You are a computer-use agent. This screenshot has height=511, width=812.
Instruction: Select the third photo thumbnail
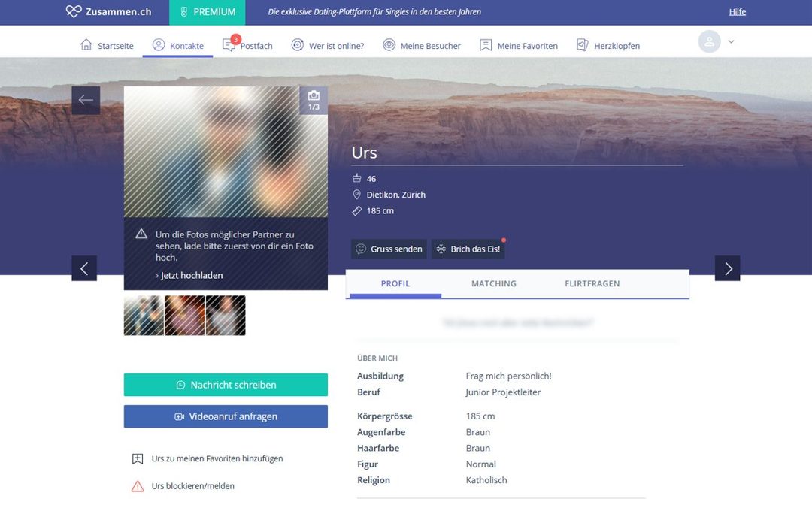tap(226, 316)
